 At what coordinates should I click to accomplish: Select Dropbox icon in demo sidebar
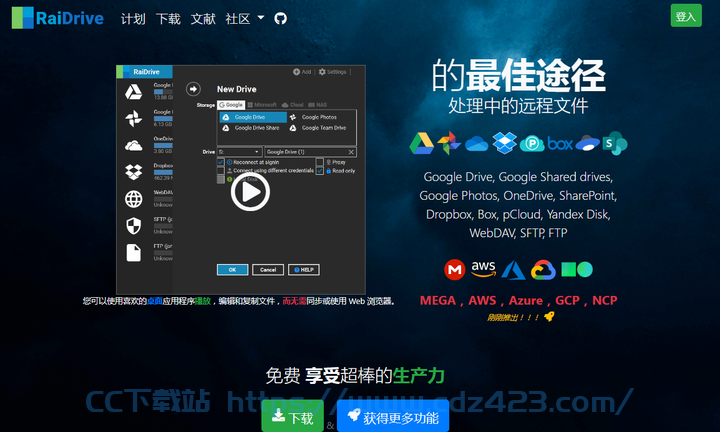point(134,172)
